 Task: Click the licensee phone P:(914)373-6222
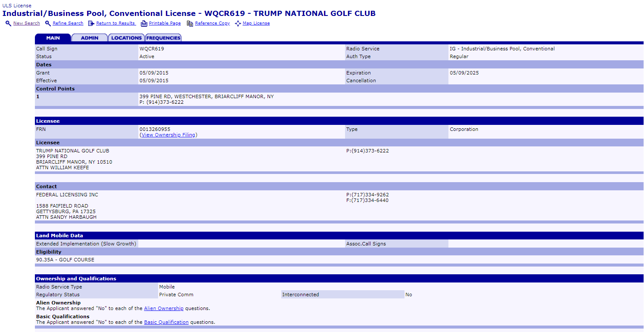[367, 151]
